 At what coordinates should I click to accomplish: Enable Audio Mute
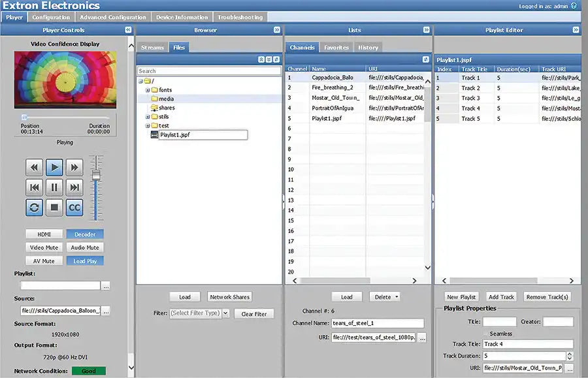tap(85, 247)
